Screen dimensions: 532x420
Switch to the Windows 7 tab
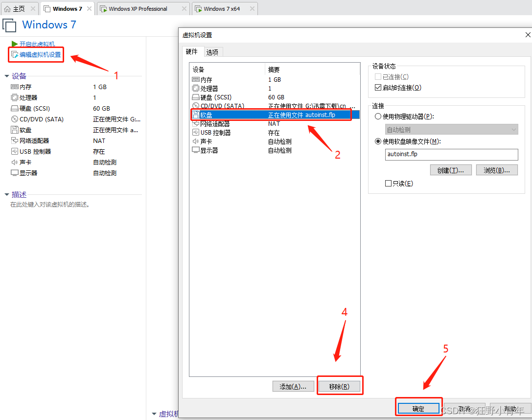[67, 9]
